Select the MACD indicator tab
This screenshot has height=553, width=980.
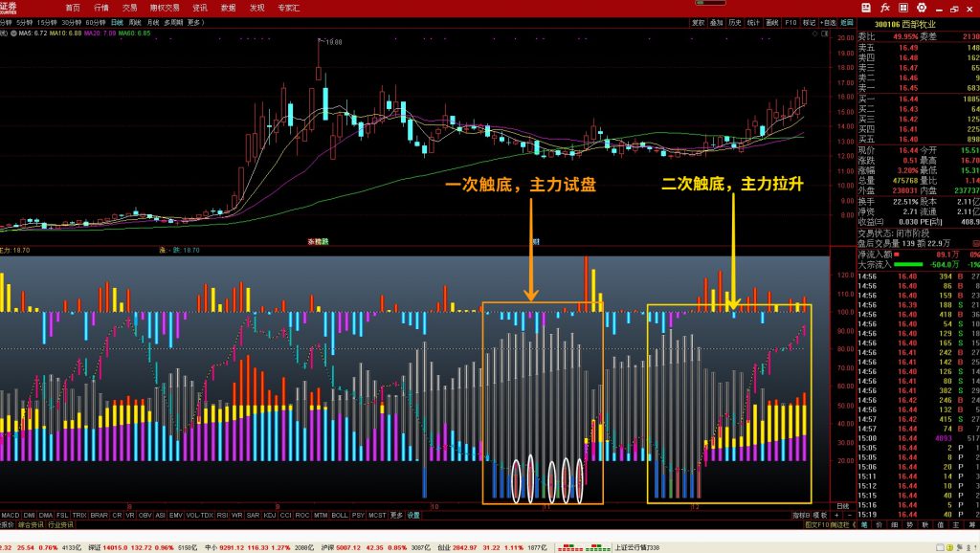11,515
